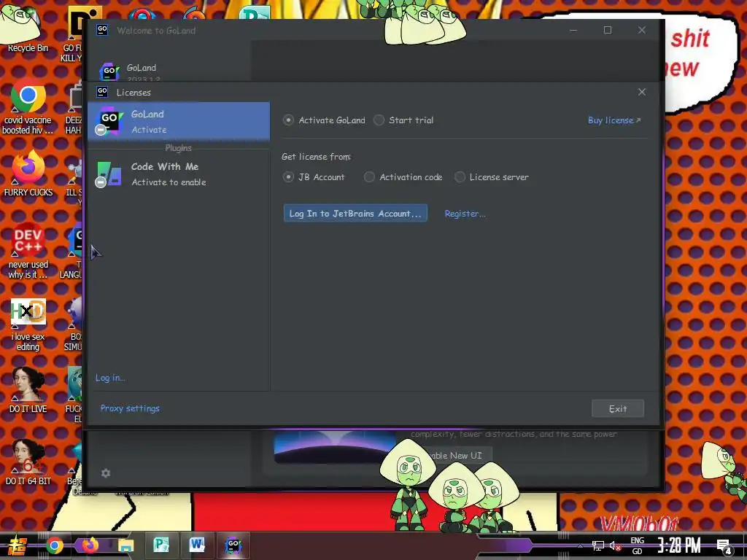Open settings gear in Welcome window
Image resolution: width=747 pixels, height=560 pixels.
tap(106, 472)
